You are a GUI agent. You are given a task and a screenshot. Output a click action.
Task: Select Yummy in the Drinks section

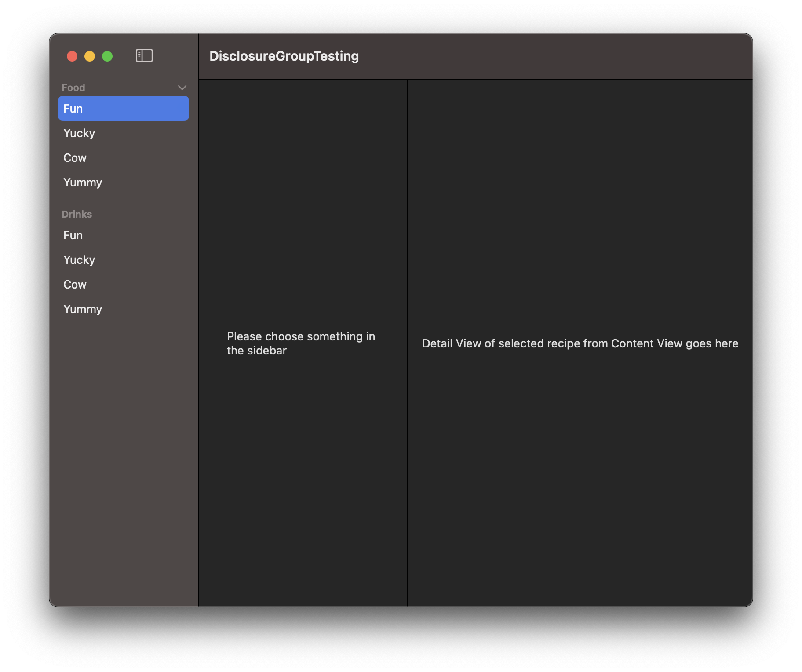click(83, 309)
